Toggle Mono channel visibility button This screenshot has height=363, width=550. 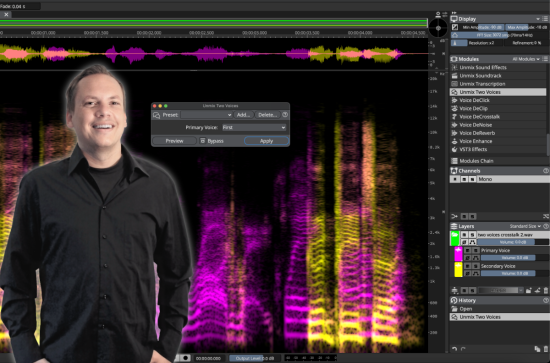[x=455, y=179]
